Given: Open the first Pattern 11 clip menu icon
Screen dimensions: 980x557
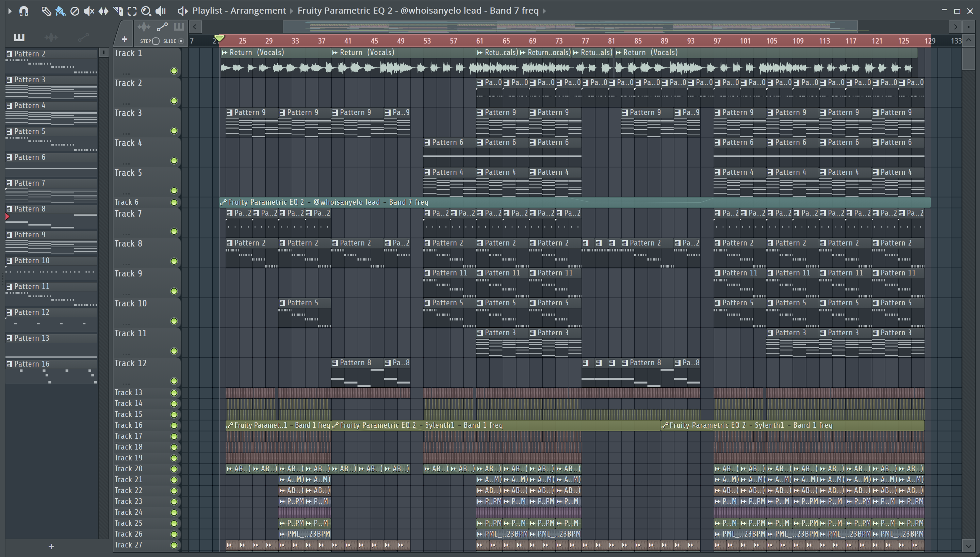Looking at the screenshot, I should 427,273.
